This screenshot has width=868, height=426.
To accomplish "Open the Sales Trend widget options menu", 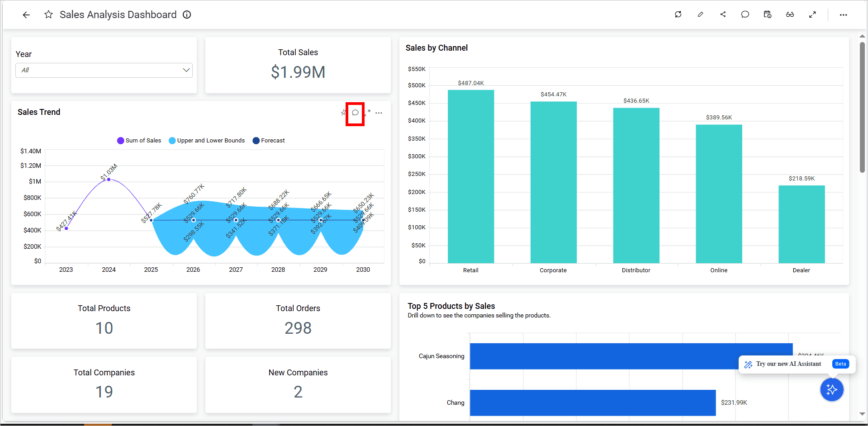I will (x=379, y=113).
